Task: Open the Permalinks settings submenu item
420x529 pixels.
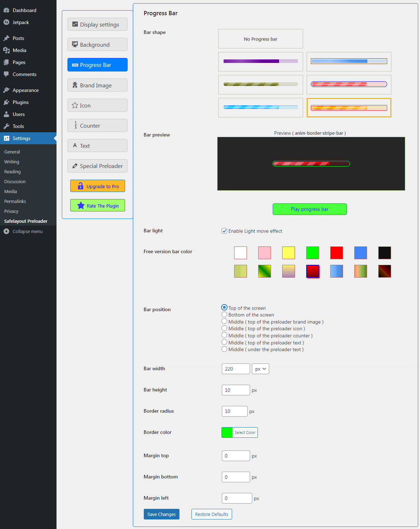Action: [x=15, y=201]
